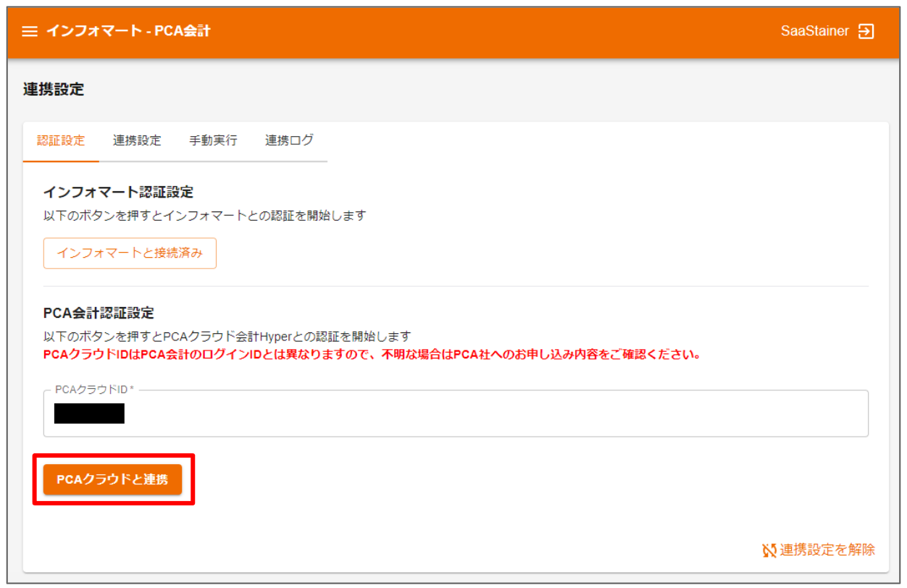907x588 pixels.
Task: Open the hamburger navigation menu
Action: (30, 32)
